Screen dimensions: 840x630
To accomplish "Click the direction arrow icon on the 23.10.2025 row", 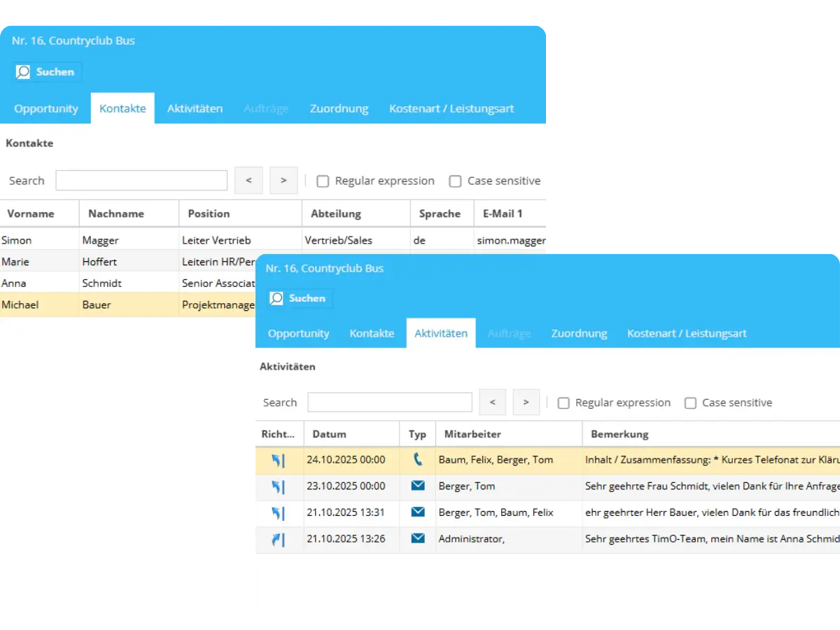I will point(279,486).
